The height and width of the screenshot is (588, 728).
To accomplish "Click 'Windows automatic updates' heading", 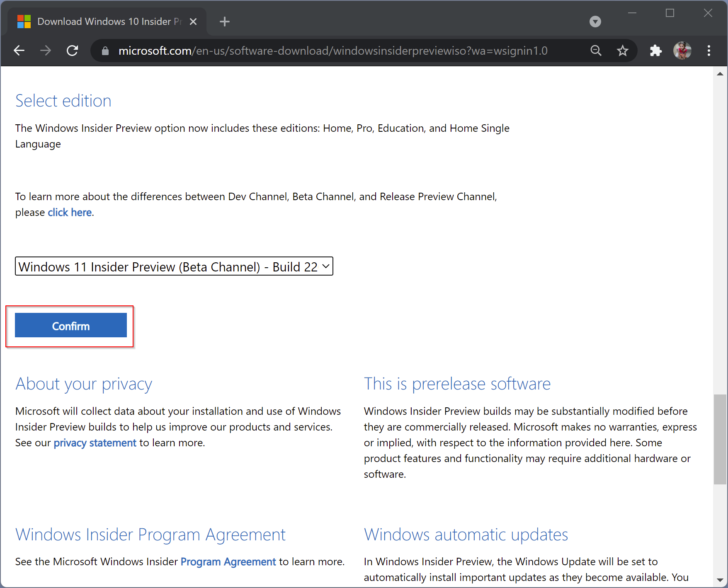I will [466, 535].
